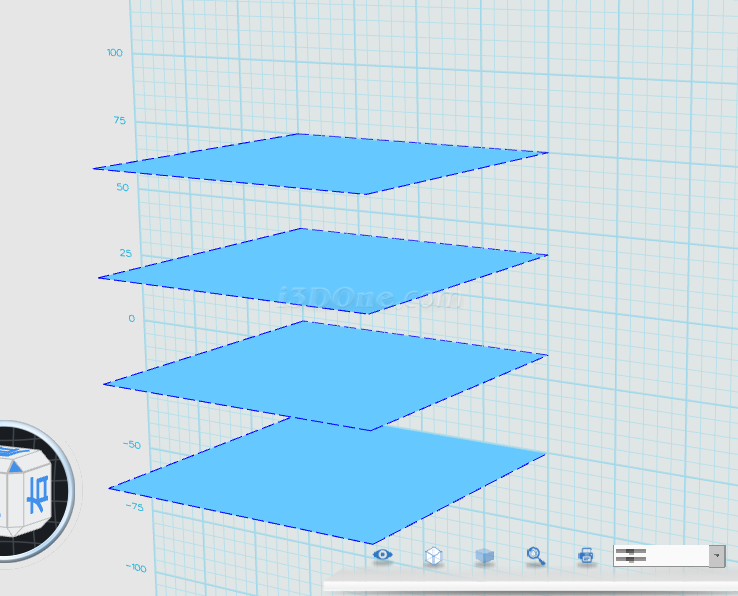Image resolution: width=738 pixels, height=596 pixels.
Task: Switch to solid shaded cube display mode
Action: pyautogui.click(x=485, y=555)
